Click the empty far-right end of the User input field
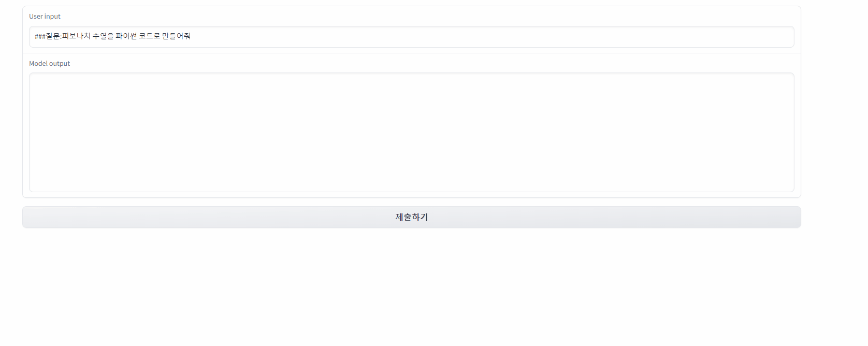 point(777,37)
